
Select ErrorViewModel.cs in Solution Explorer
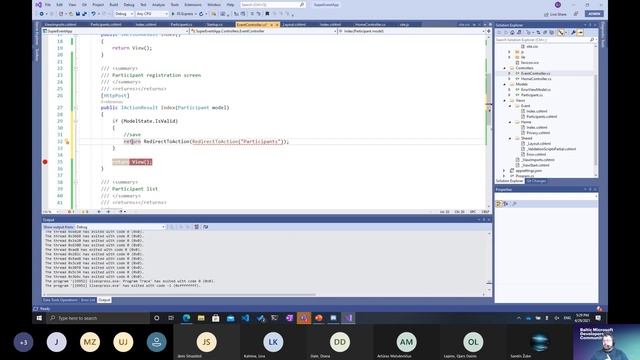(536, 89)
